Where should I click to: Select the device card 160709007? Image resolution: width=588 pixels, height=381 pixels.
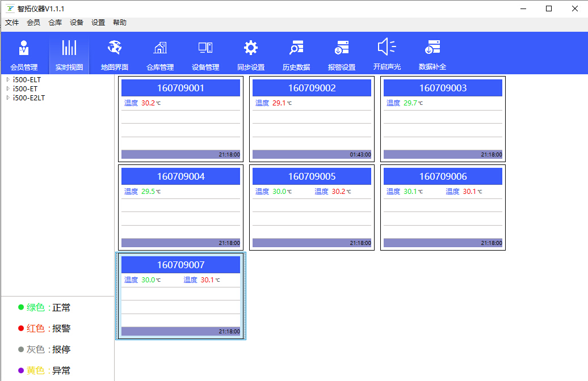point(180,306)
